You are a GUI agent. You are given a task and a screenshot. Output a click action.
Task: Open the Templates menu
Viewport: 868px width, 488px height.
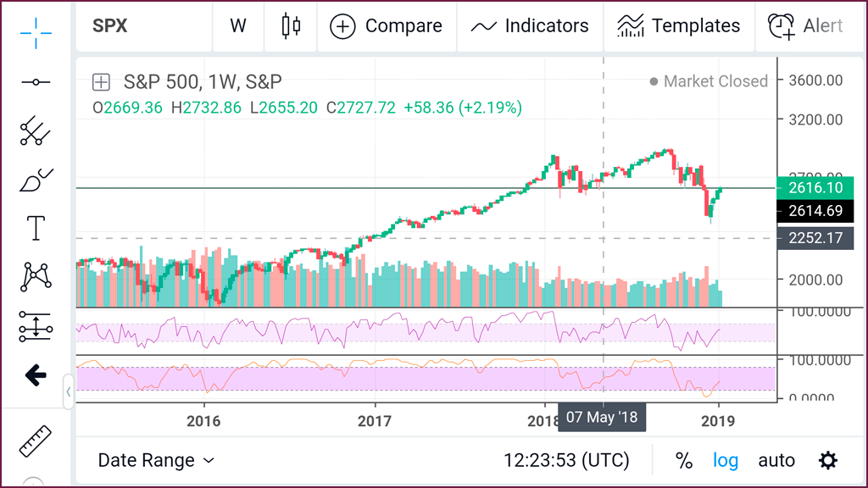click(x=679, y=26)
